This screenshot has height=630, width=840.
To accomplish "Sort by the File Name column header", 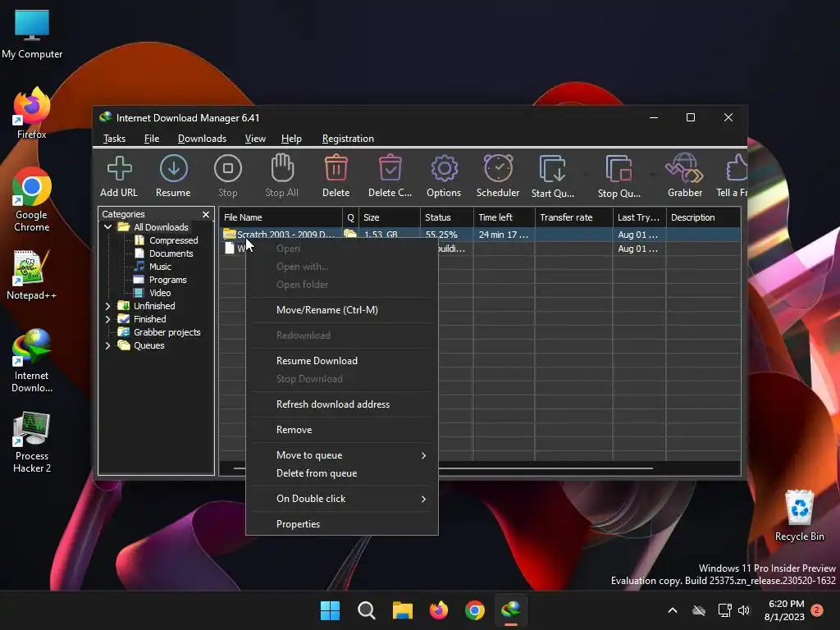I will pyautogui.click(x=281, y=217).
